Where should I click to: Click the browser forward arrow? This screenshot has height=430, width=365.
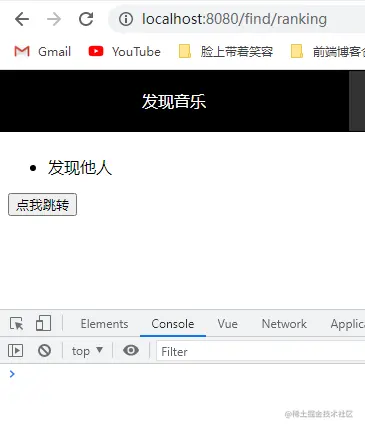(x=54, y=19)
